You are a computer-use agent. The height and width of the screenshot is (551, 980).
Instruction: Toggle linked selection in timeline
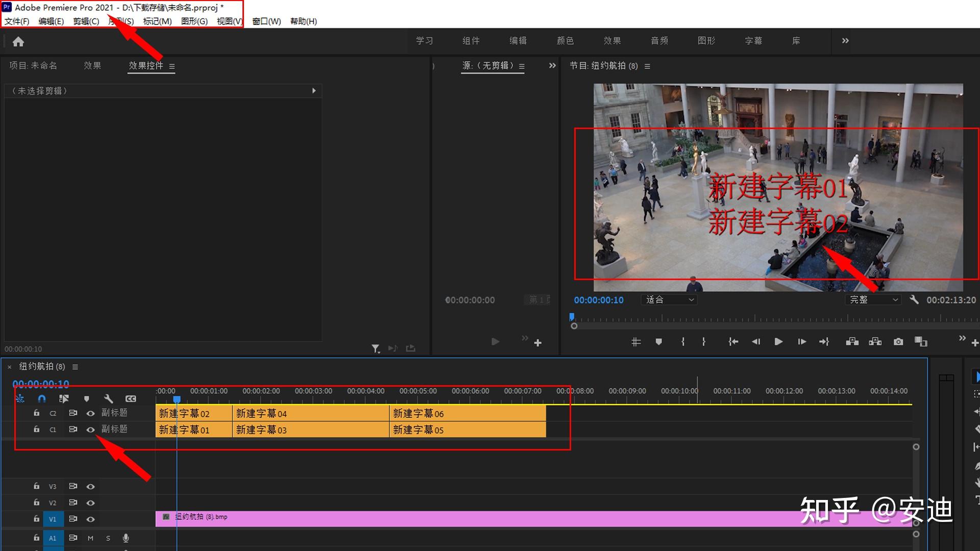tap(64, 398)
